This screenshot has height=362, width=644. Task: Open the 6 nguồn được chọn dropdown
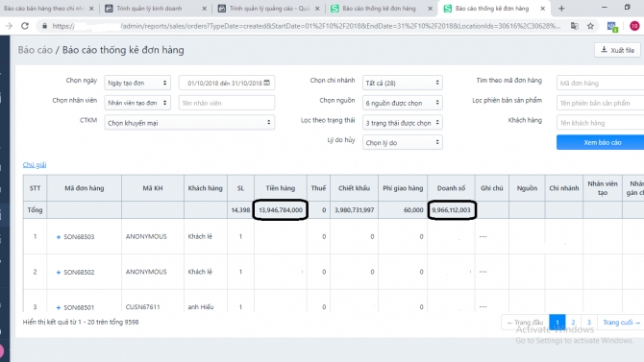(402, 103)
